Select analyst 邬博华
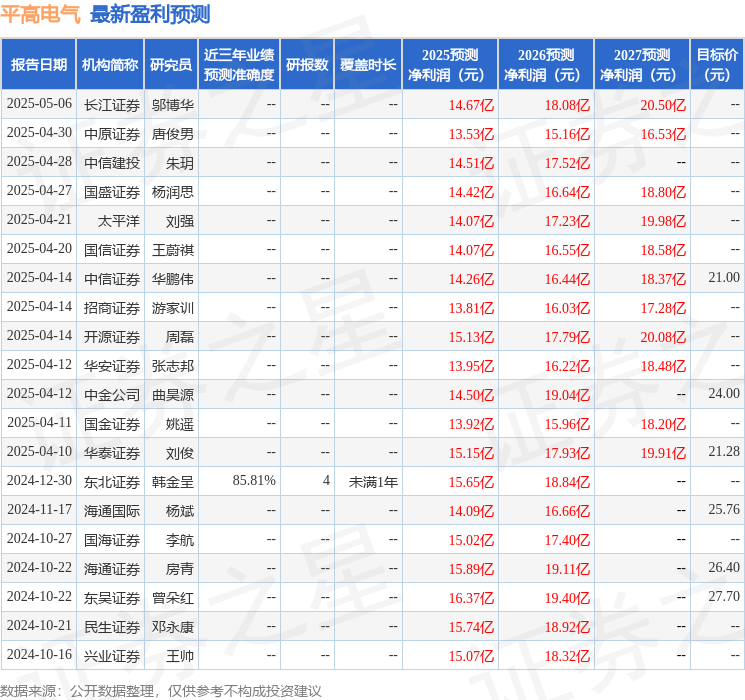 [x=172, y=105]
